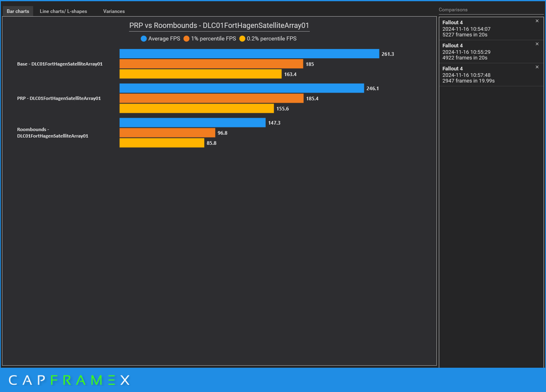Screen dimensions: 546x392
Task: Click the Roombounds 0.2% percentile bar 85.8
Action: [x=162, y=143]
